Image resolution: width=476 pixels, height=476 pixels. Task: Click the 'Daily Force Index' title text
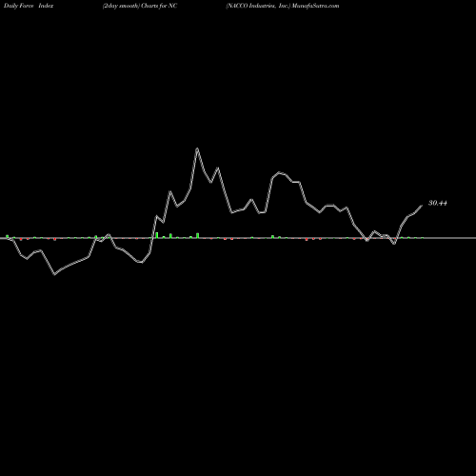coord(29,6)
